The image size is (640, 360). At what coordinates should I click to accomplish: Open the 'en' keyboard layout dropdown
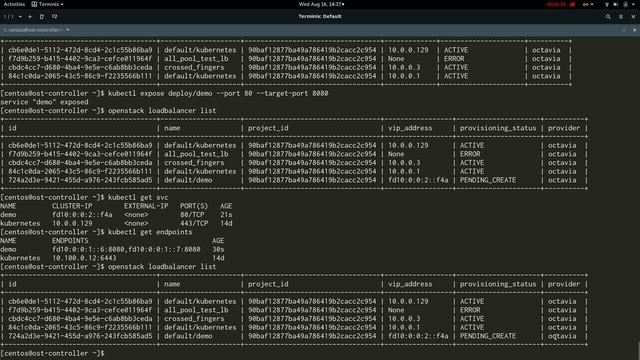(588, 4)
